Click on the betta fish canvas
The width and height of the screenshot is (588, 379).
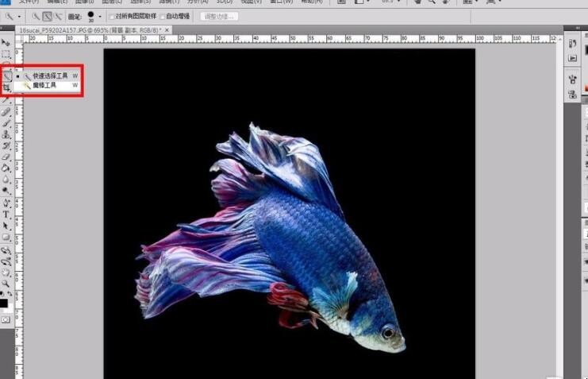pos(290,214)
